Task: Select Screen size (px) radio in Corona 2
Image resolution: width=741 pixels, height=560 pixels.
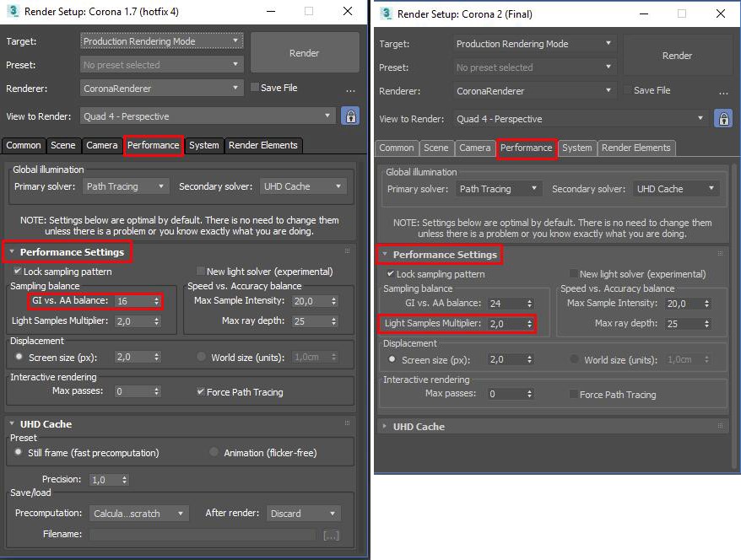Action: click(392, 358)
